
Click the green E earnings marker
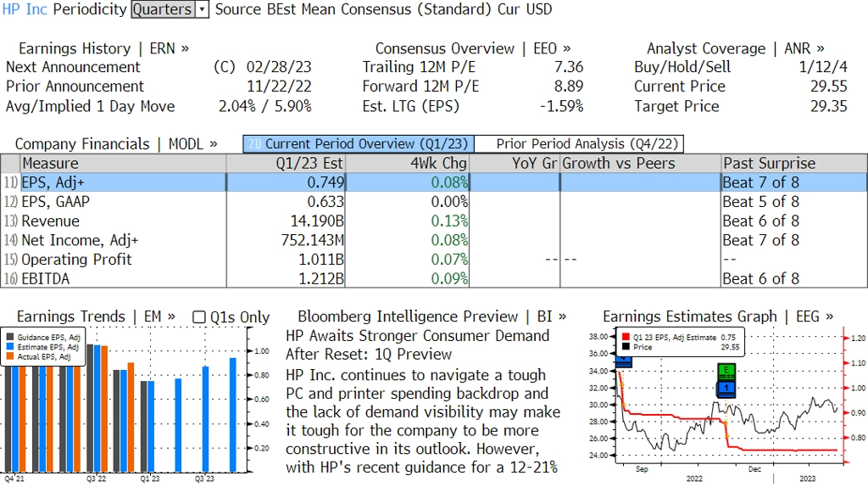[x=726, y=370]
